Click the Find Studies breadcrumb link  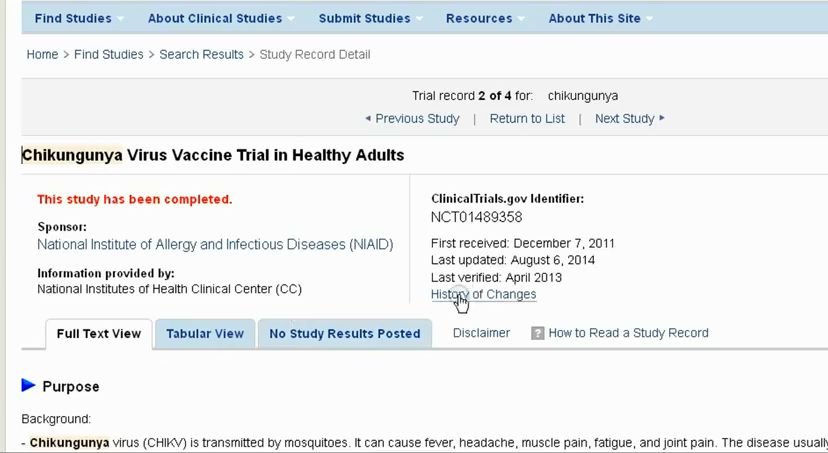111,54
